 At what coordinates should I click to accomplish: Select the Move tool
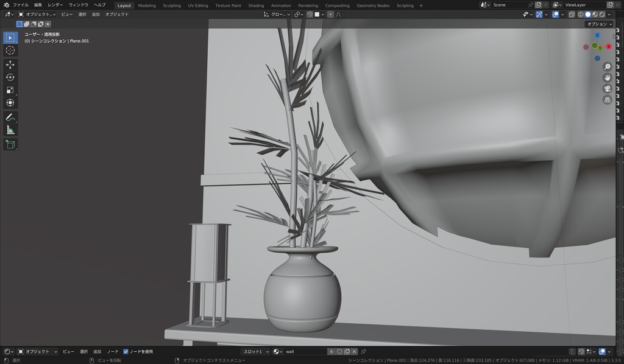click(10, 65)
